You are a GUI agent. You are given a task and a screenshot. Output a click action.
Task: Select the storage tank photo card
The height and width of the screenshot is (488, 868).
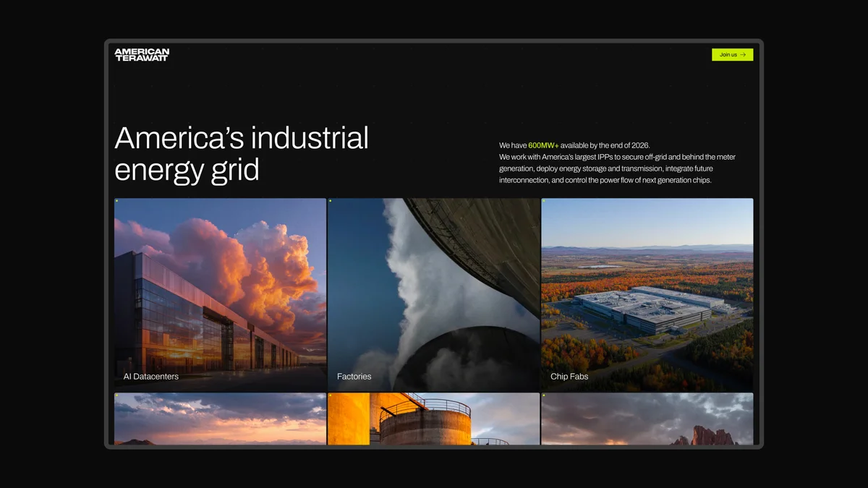[x=434, y=419]
